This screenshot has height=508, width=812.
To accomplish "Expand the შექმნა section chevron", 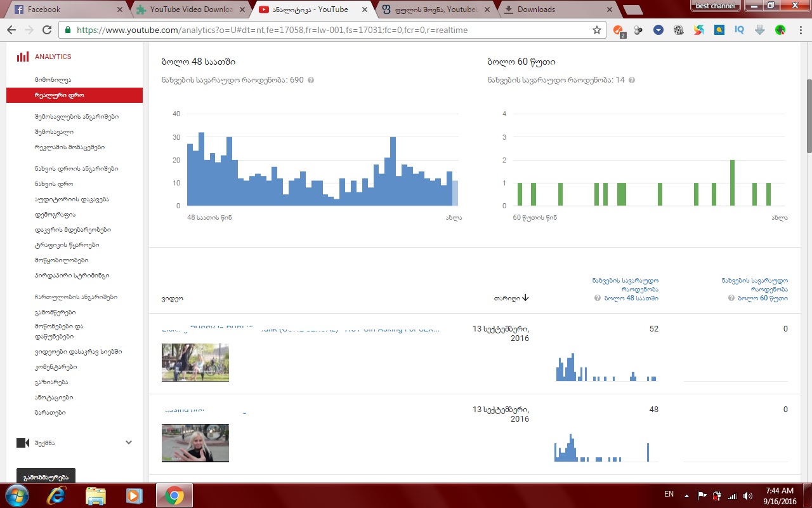I will coord(129,443).
